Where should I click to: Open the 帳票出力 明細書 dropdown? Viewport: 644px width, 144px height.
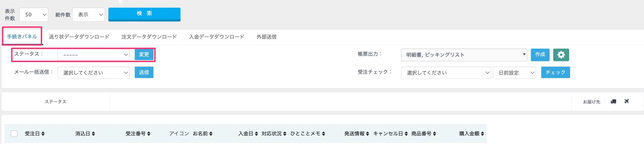[464, 55]
